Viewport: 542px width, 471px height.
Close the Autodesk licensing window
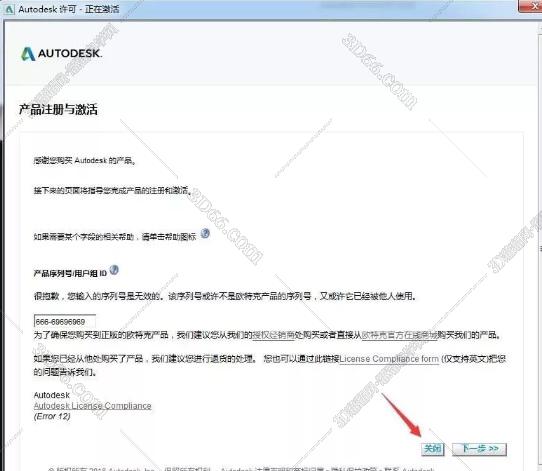[531, 6]
